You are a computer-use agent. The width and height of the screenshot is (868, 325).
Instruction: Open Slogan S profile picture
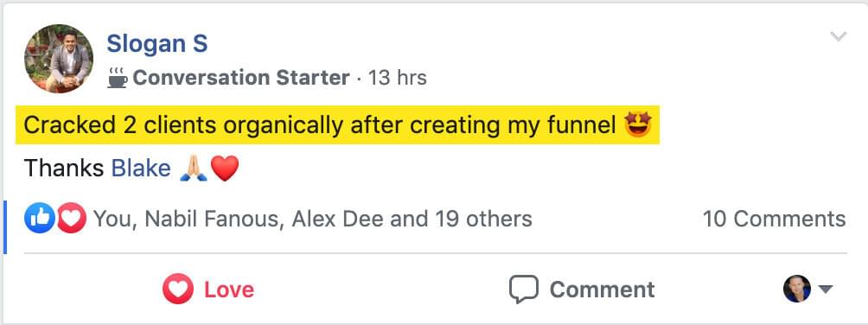(59, 59)
